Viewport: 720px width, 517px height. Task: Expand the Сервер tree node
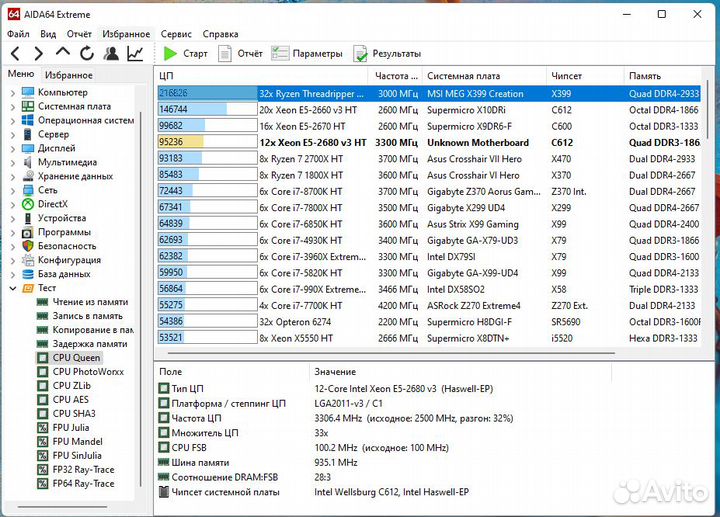pyautogui.click(x=12, y=135)
